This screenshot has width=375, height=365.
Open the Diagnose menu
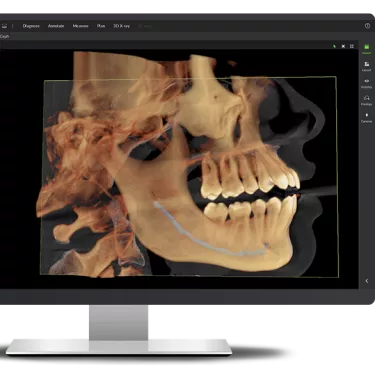31,26
